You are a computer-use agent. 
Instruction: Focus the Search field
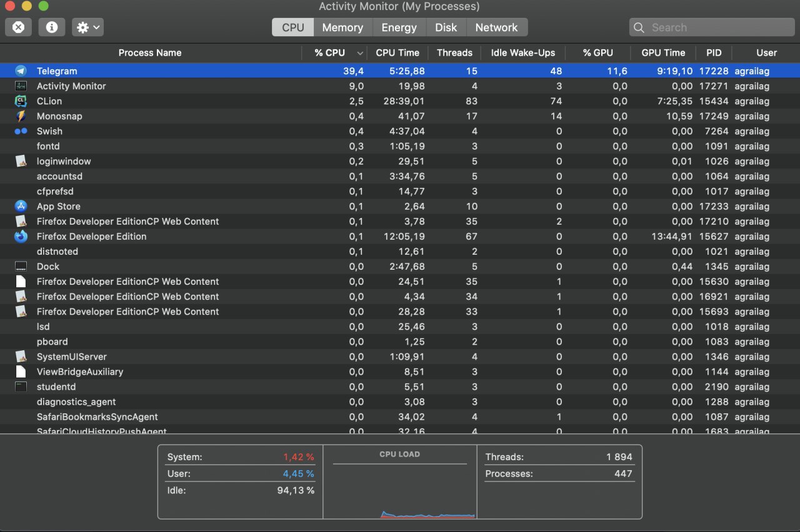711,27
